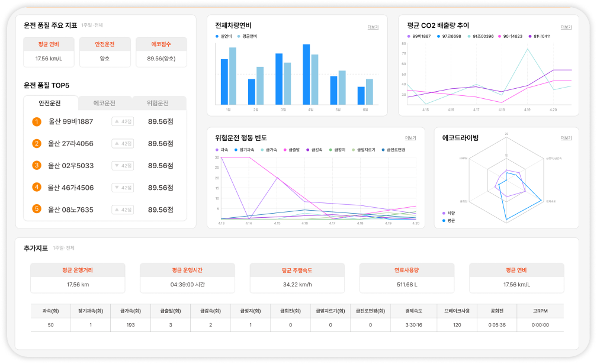
Task: Click the pink 급출발 legend color dot
Action: pos(285,150)
